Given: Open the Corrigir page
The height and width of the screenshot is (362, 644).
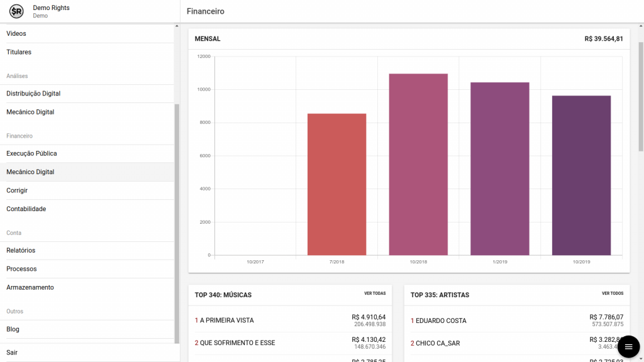Looking at the screenshot, I should (17, 190).
